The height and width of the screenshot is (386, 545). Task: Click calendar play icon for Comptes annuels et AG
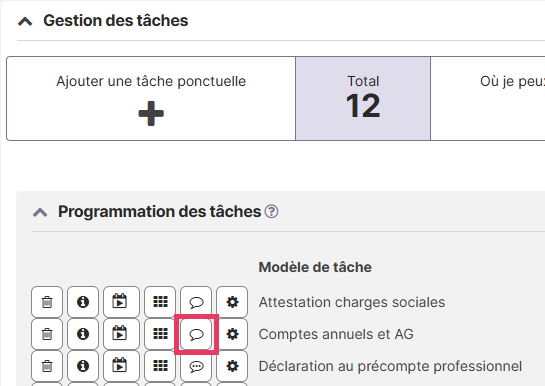[120, 334]
